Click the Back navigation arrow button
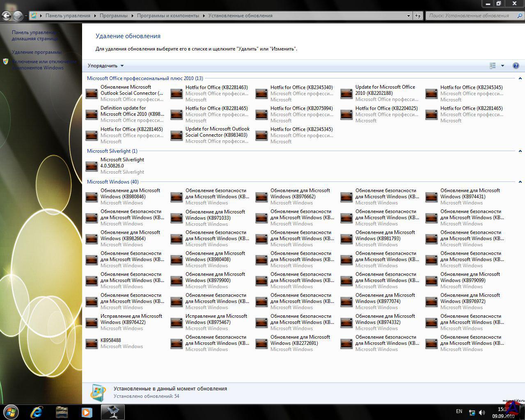The height and width of the screenshot is (420, 525). click(7, 16)
